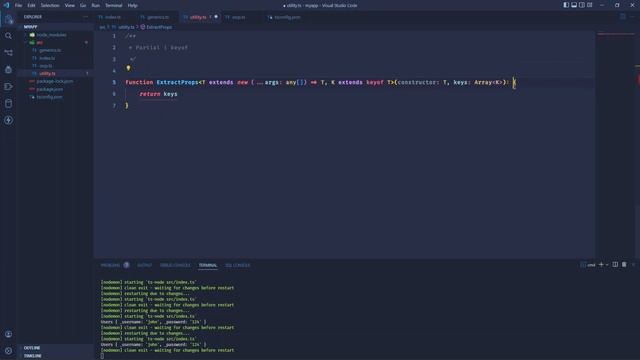
Task: Switch to the Output panel tab
Action: click(144, 265)
